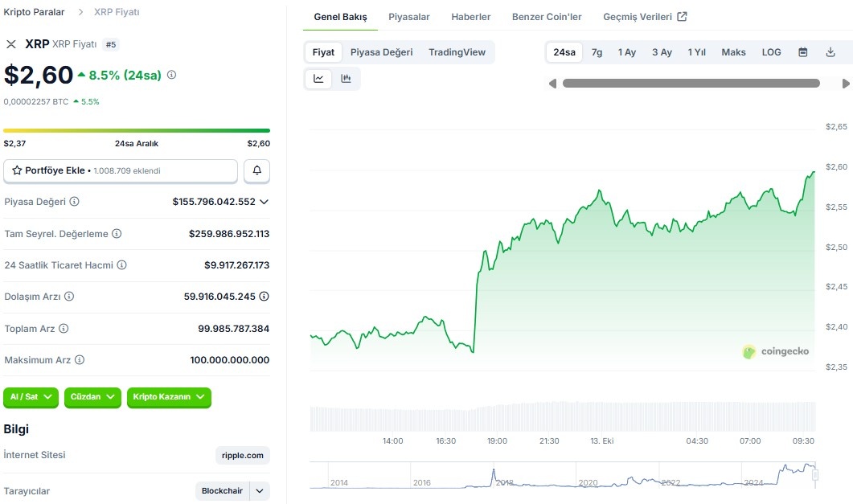
Task: Click the left arrow of the chart scrollbar
Action: [x=552, y=83]
